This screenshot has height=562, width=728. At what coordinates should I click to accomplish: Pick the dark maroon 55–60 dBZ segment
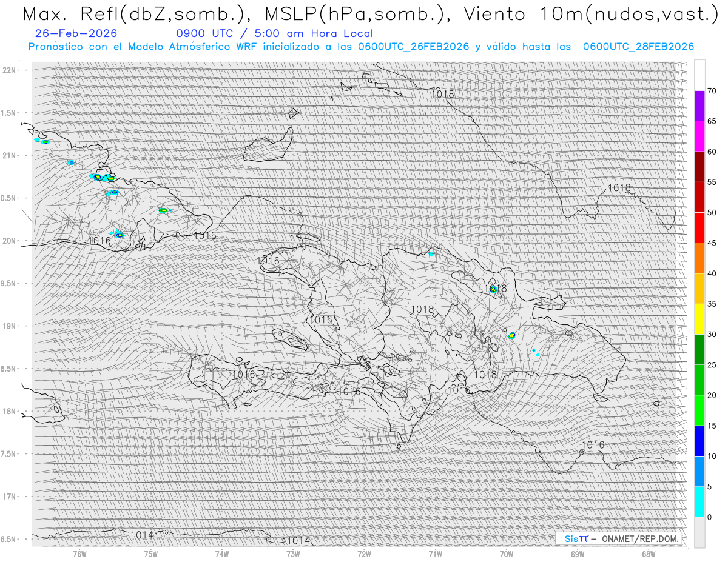click(699, 167)
